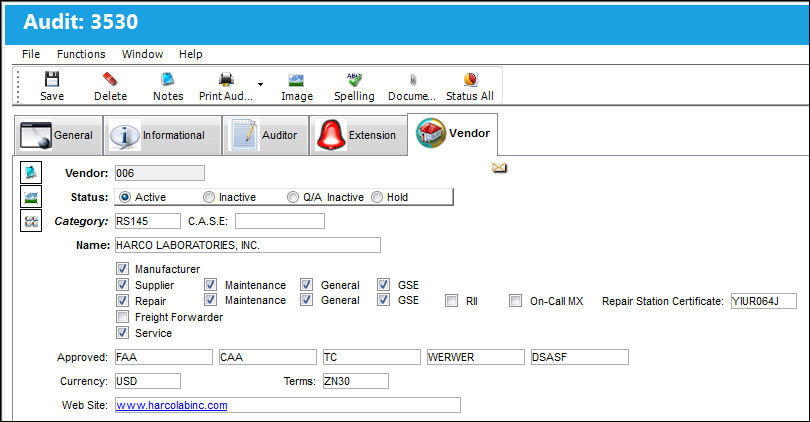Click the Currency field USD
This screenshot has width=810, height=422.
(x=148, y=381)
